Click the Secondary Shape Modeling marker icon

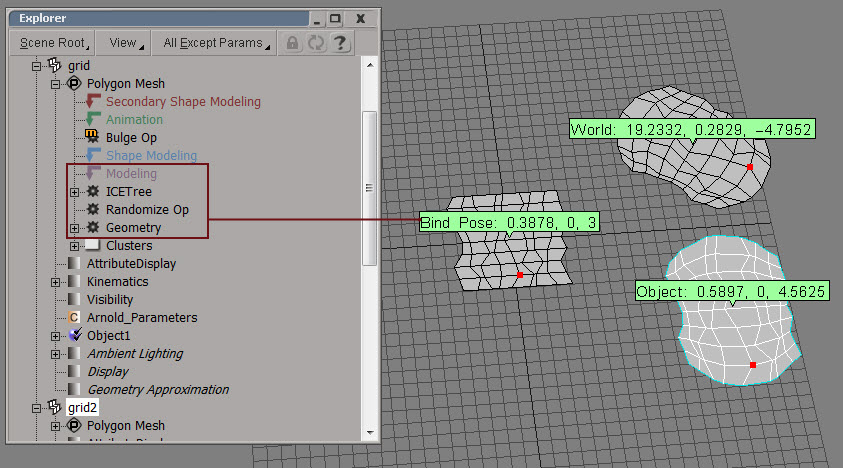[93, 101]
